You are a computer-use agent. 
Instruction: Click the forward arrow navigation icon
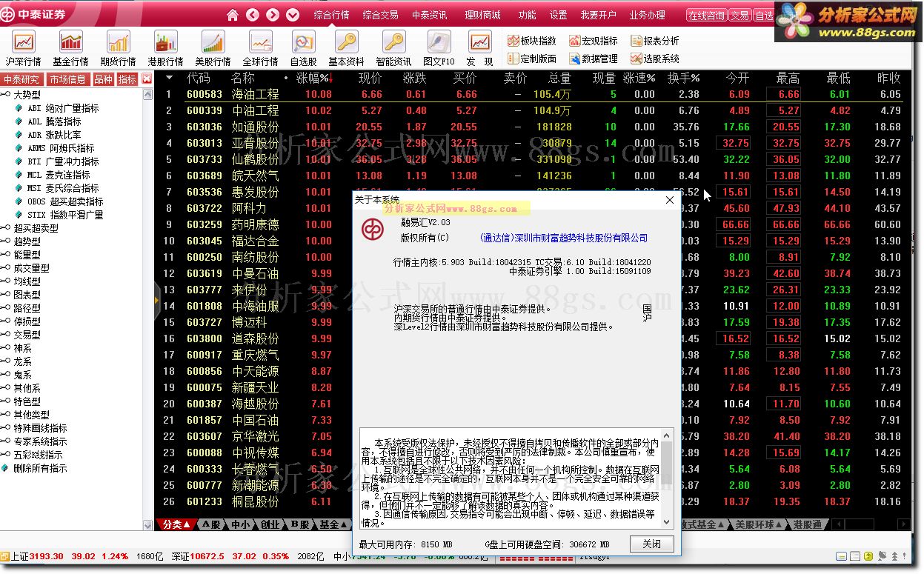pyautogui.click(x=273, y=15)
